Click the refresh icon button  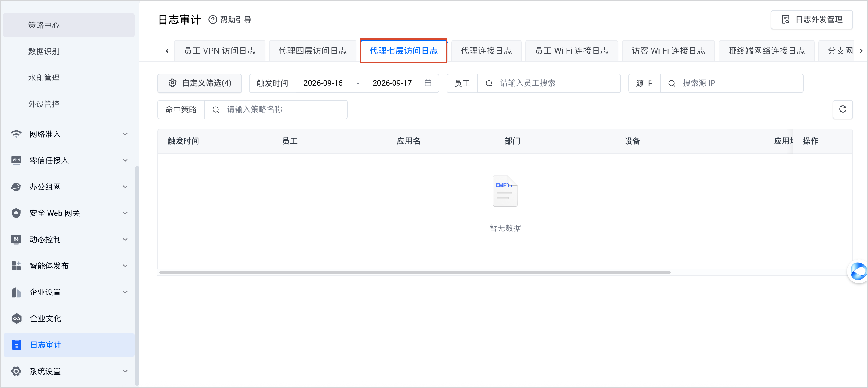pyautogui.click(x=842, y=109)
